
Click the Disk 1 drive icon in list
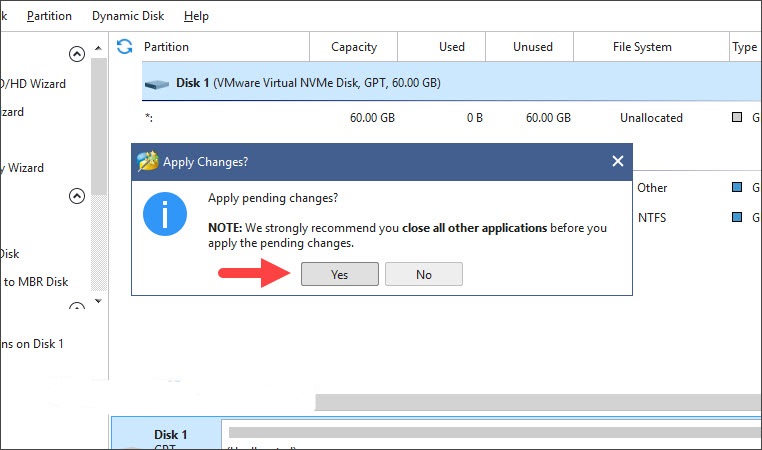point(157,85)
